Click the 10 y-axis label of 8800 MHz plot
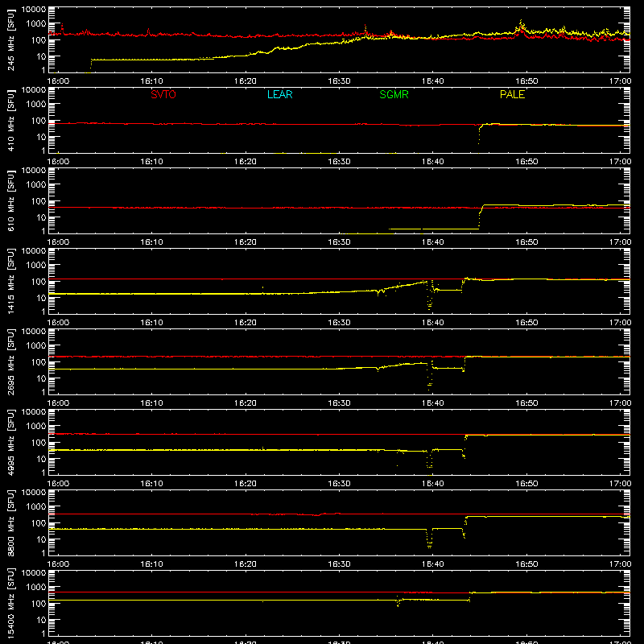Image resolution: width=644 pixels, height=644 pixels. [x=41, y=539]
